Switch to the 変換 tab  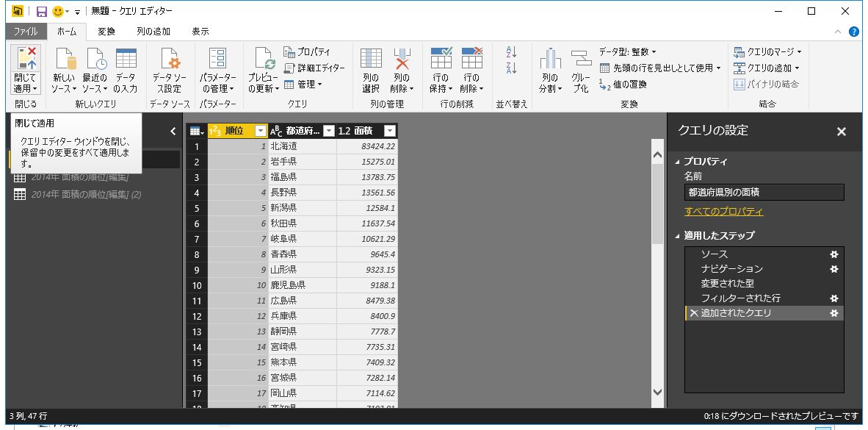coord(106,32)
